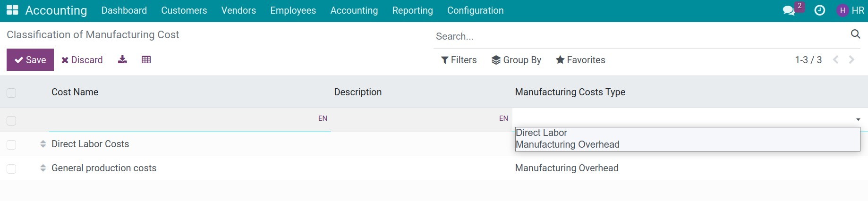Open the Dashboard menu
The height and width of the screenshot is (201, 868).
coord(124,10)
